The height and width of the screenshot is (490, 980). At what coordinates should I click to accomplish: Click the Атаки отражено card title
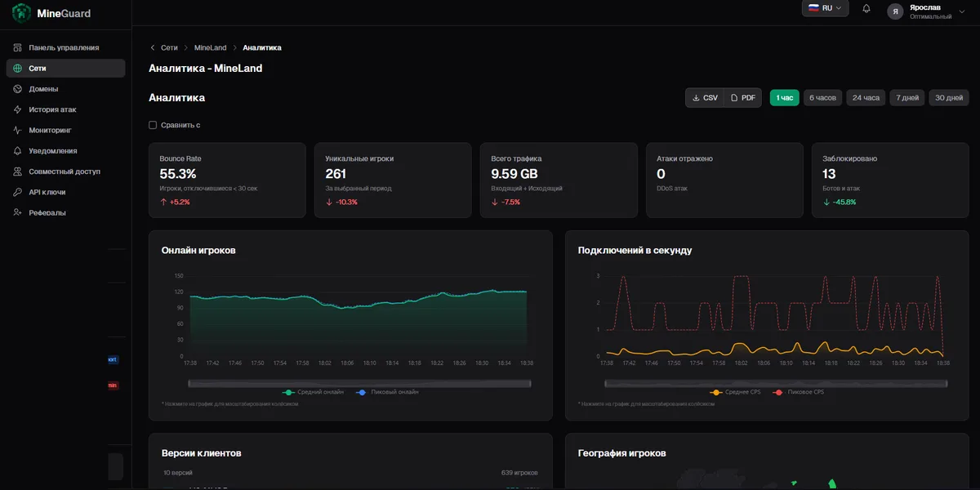[x=684, y=158]
